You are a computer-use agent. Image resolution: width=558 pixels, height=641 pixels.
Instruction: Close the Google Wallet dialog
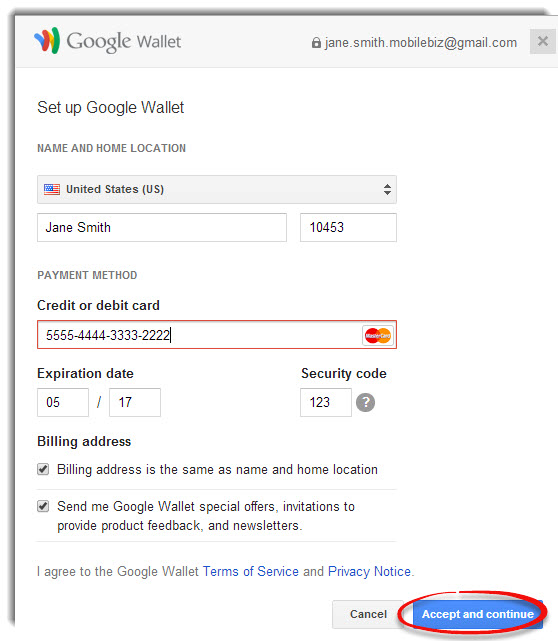tap(543, 41)
